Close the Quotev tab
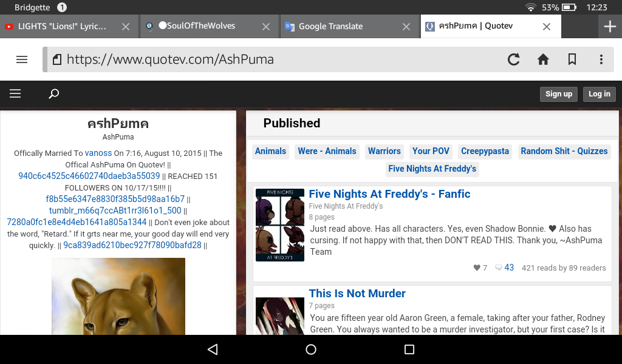The image size is (622, 364). click(546, 27)
